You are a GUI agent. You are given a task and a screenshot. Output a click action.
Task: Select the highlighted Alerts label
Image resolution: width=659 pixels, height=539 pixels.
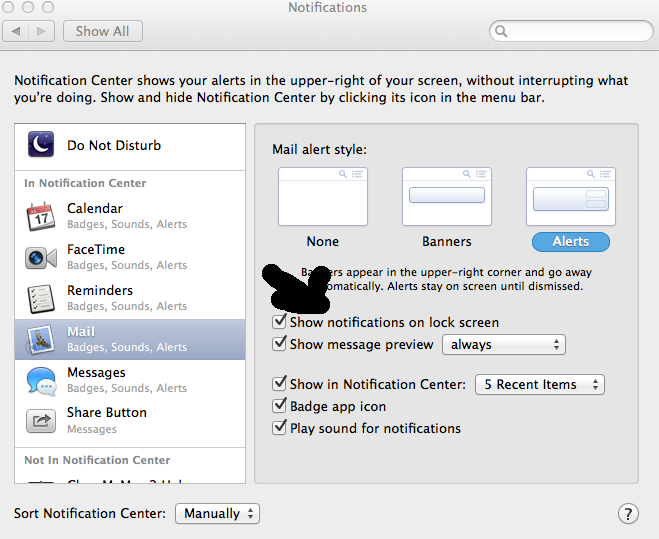coord(571,242)
